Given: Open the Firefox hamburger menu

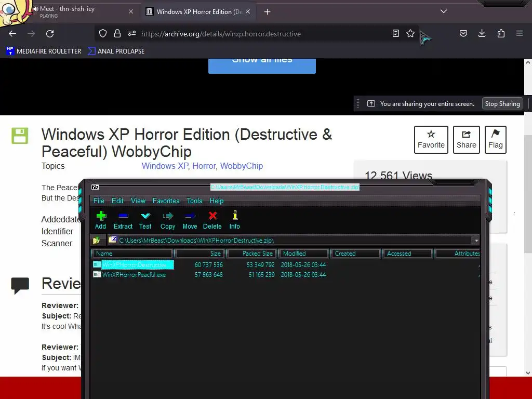Looking at the screenshot, I should 520,33.
